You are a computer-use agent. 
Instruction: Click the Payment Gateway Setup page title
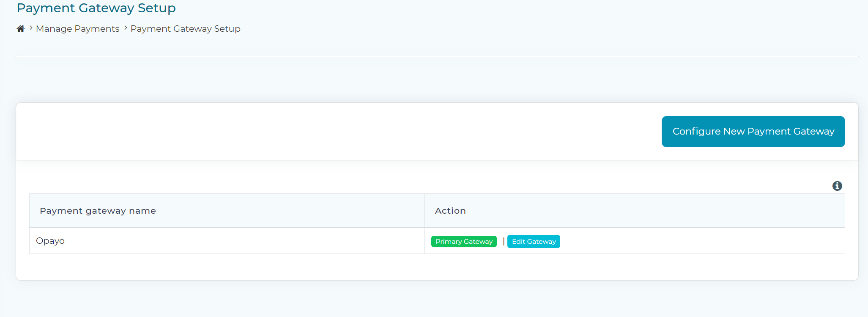click(x=96, y=8)
